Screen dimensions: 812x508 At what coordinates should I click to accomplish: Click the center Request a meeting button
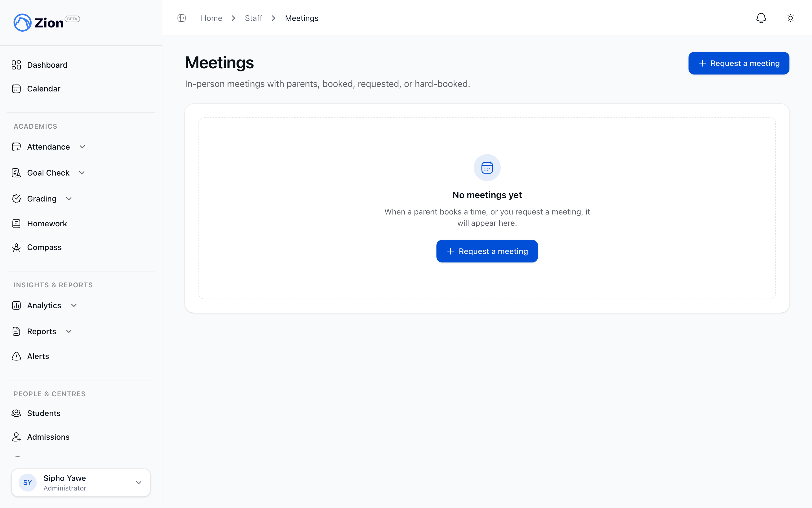click(x=487, y=251)
